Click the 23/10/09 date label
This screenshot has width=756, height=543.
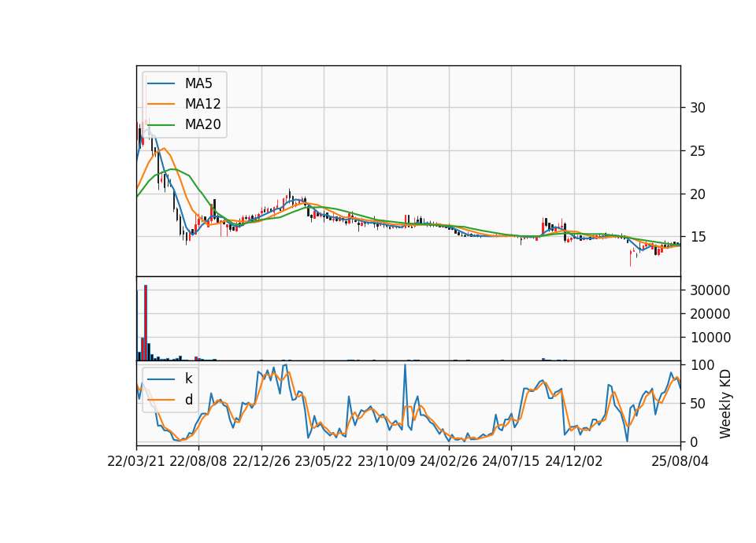click(x=386, y=461)
